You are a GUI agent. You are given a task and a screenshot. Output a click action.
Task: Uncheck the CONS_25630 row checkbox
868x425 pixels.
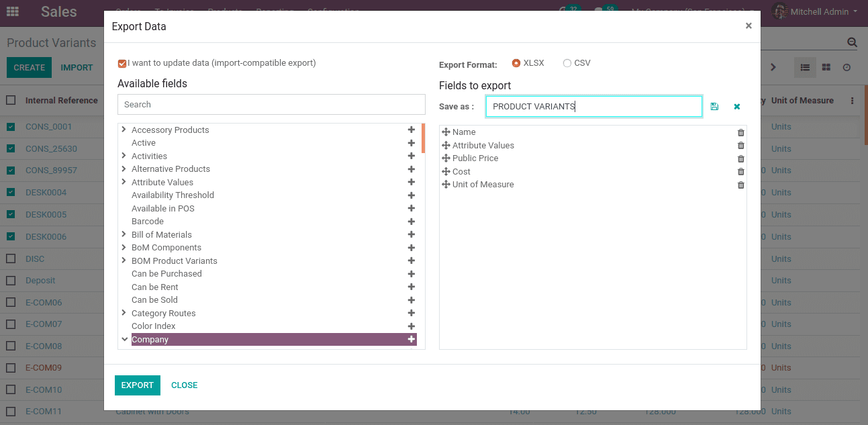coord(11,148)
